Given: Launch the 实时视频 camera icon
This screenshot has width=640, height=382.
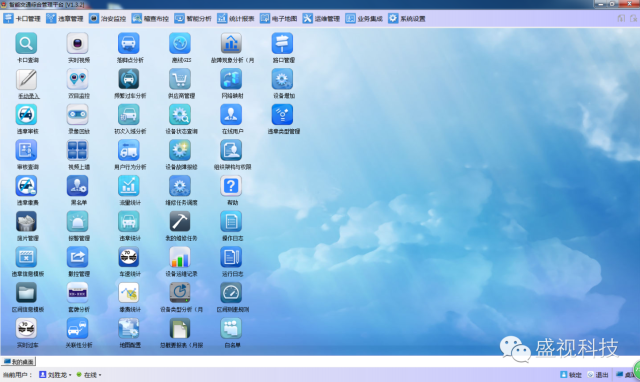Looking at the screenshot, I should (x=78, y=43).
